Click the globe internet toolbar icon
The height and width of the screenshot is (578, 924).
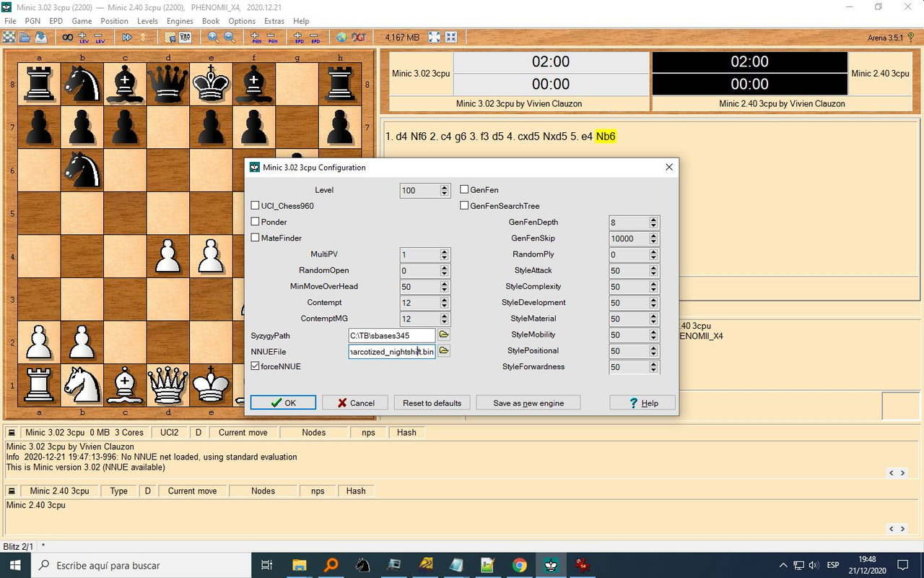click(x=341, y=37)
